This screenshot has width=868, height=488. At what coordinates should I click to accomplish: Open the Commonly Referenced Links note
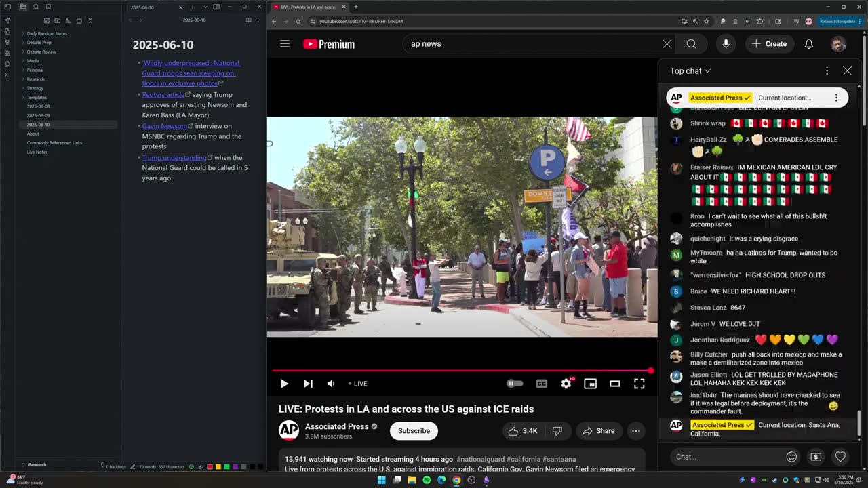pyautogui.click(x=54, y=143)
